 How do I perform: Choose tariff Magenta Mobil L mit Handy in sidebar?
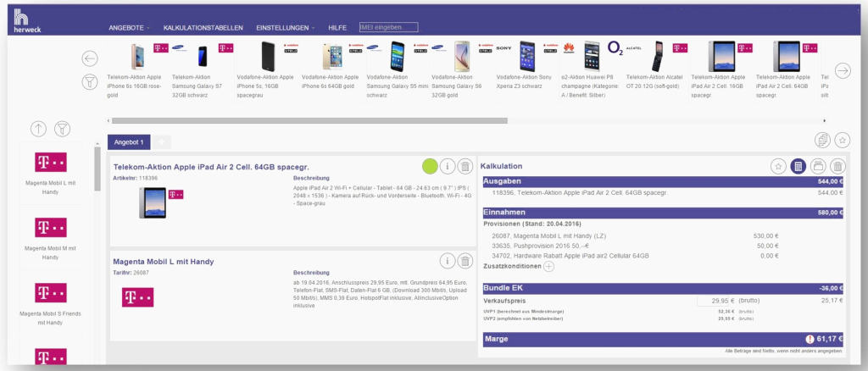click(50, 174)
